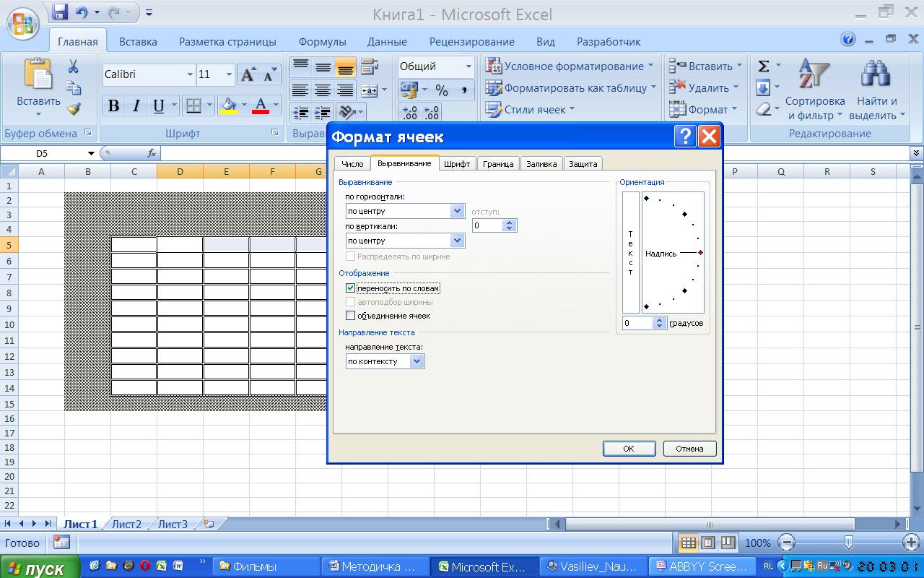
Task: Click the Align middle icon
Action: point(323,67)
